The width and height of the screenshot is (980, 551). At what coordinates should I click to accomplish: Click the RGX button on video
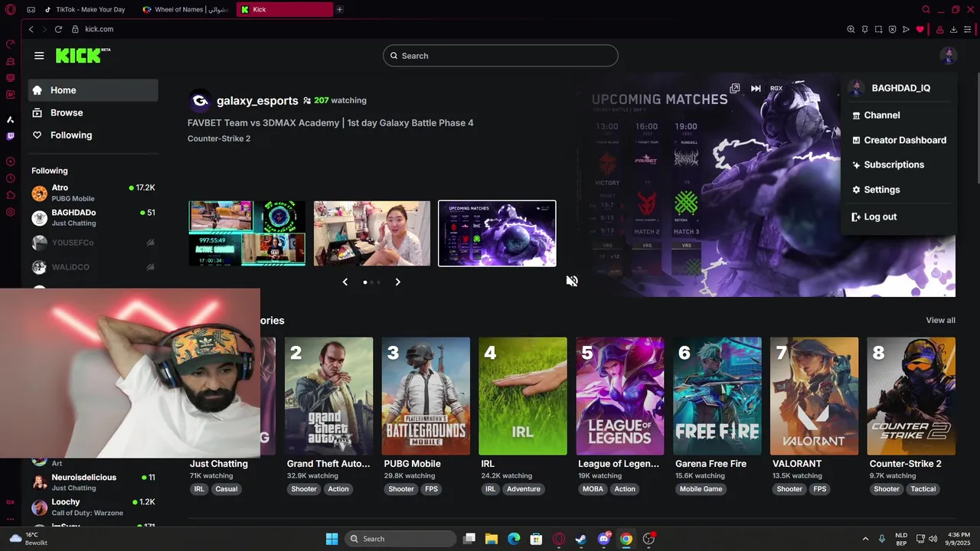click(x=776, y=88)
